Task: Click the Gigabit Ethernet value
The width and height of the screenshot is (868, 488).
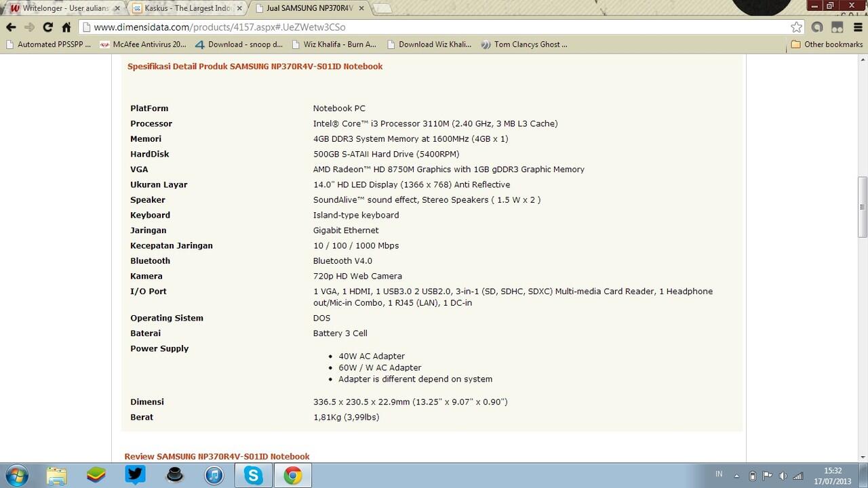Action: [346, 230]
